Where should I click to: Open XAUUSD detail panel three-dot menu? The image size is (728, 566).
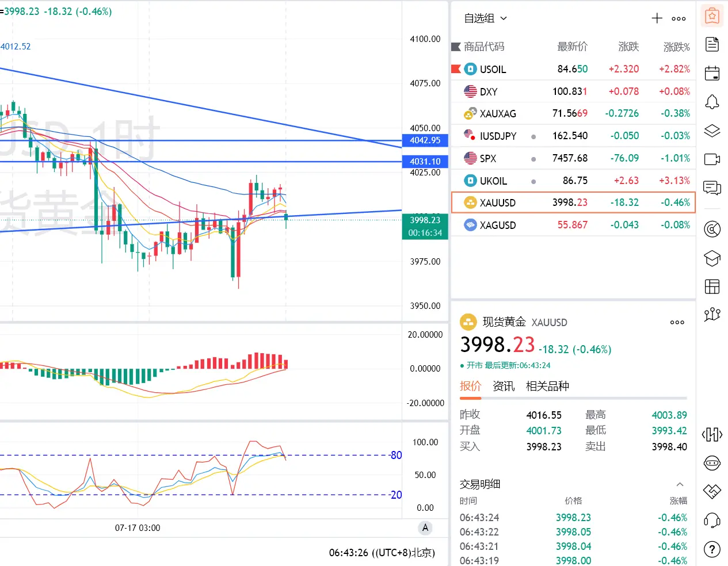[x=677, y=322]
